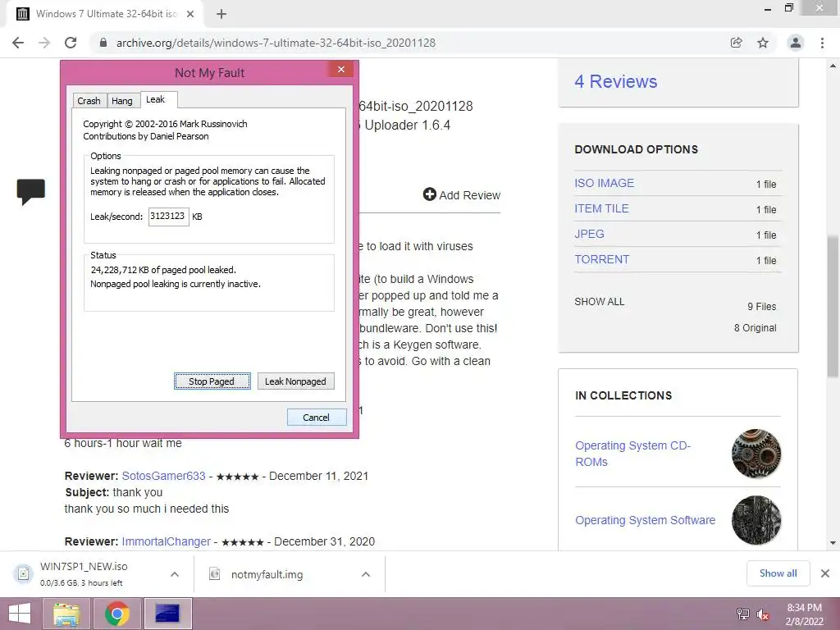Click the taskbar clock showing 8:34 PM
The width and height of the screenshot is (840, 630).
pos(804,614)
